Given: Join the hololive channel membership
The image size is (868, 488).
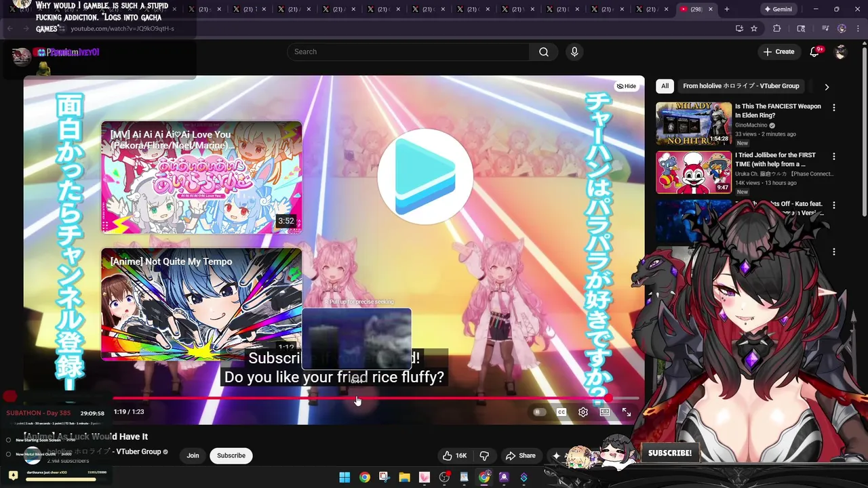Looking at the screenshot, I should [193, 455].
